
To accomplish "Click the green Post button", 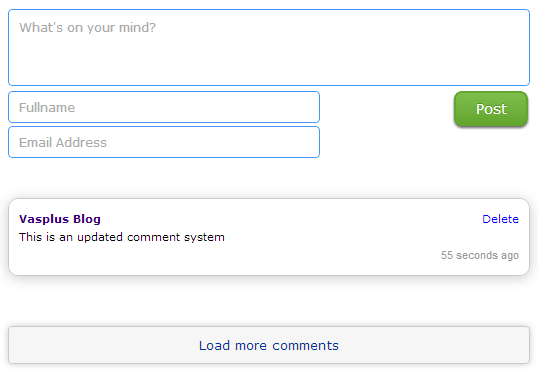I will (x=491, y=109).
